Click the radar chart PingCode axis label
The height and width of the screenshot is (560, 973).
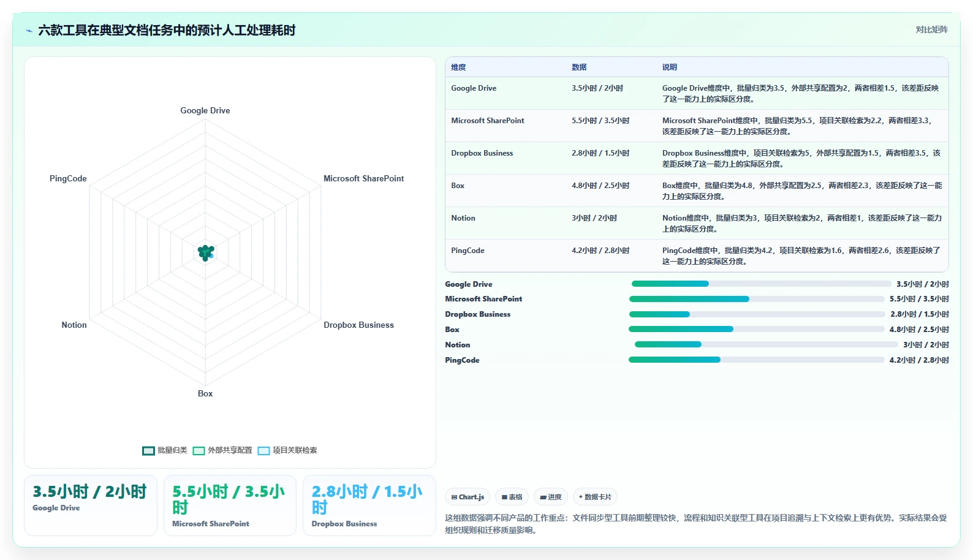click(x=68, y=179)
